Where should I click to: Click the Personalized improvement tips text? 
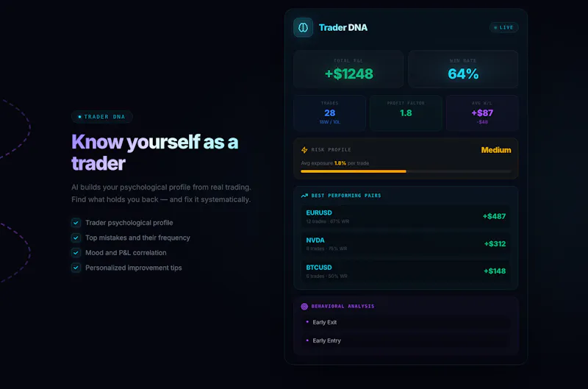point(134,268)
